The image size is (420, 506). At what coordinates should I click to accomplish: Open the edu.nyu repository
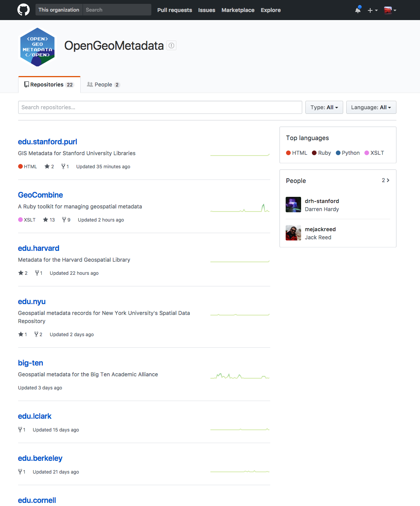coord(32,301)
